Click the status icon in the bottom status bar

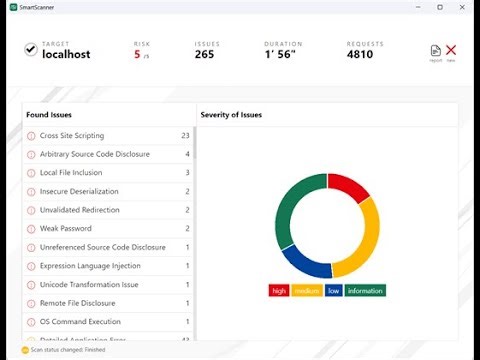click(25, 350)
